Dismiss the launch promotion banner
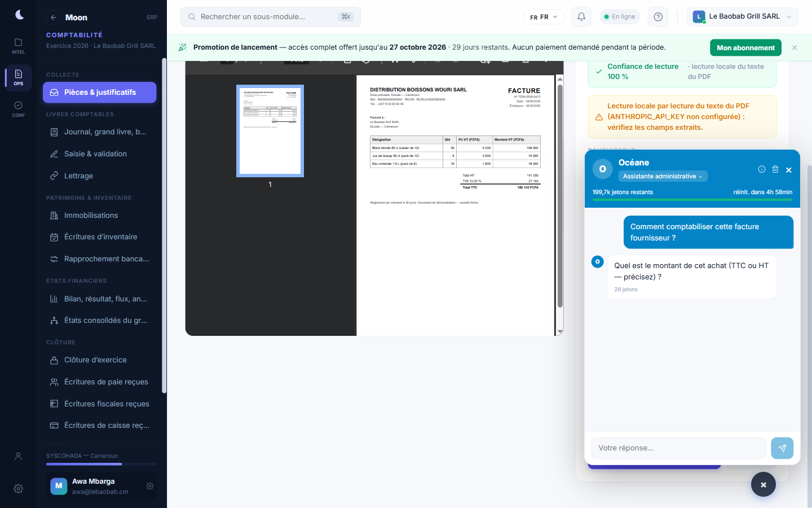 click(x=795, y=48)
